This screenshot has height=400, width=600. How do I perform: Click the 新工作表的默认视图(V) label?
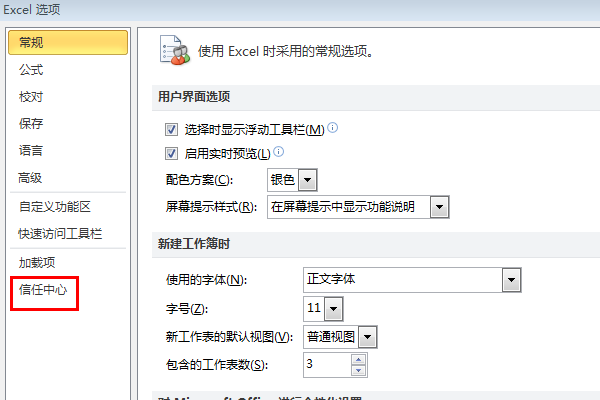click(229, 337)
